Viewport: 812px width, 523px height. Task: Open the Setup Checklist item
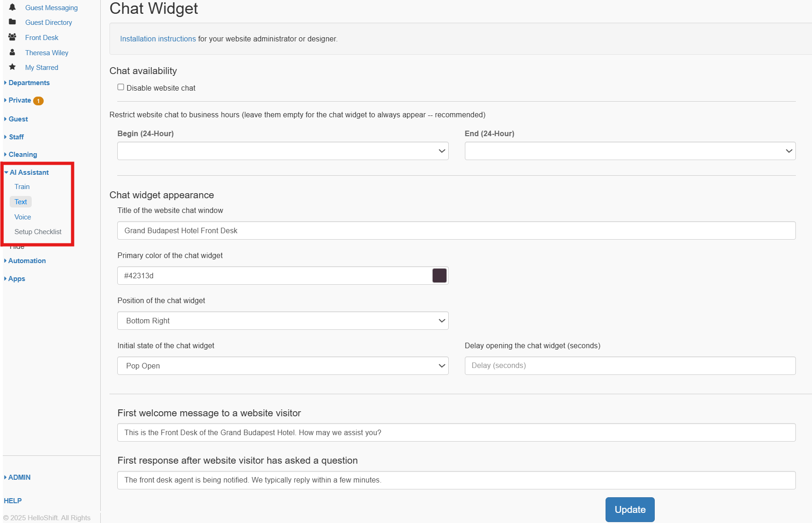tap(38, 232)
